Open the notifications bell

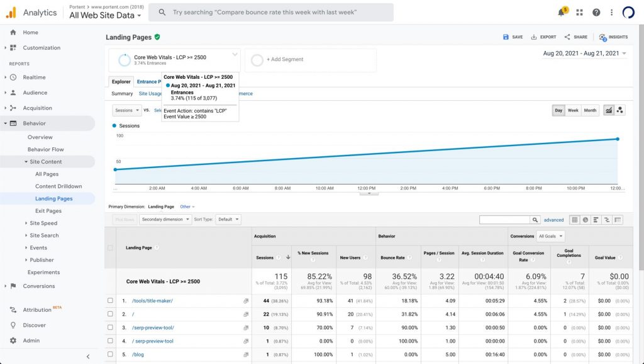(x=561, y=13)
